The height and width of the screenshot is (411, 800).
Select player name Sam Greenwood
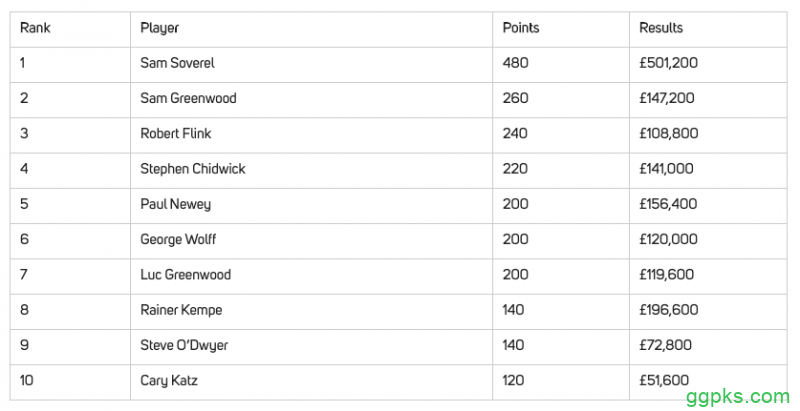188,98
